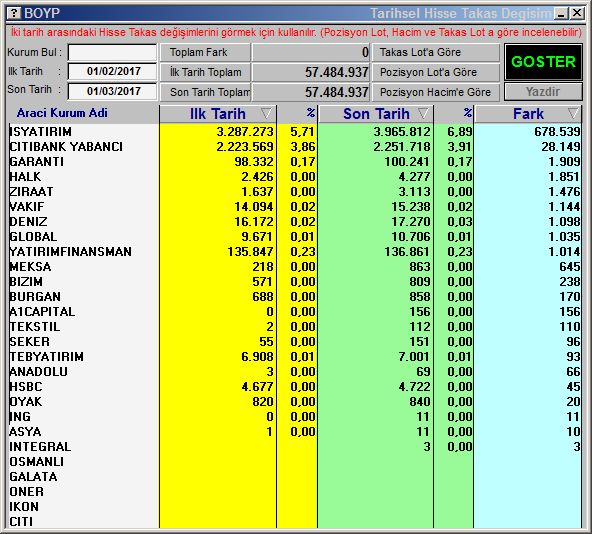Select the A1CAPITAL row name
This screenshot has width=592, height=534.
coord(42,312)
